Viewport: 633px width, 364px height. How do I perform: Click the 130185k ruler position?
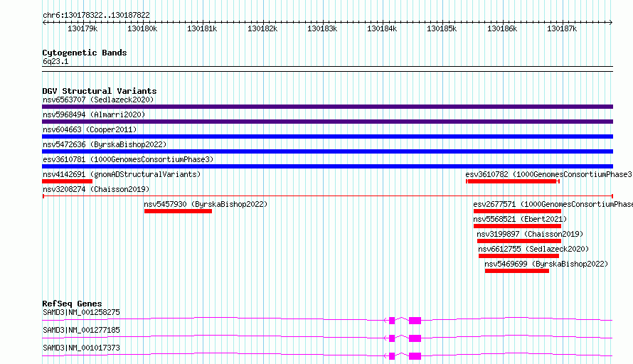[442, 28]
